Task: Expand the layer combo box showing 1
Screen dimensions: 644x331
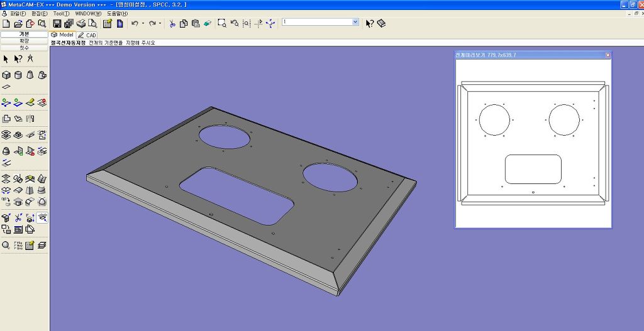Action: click(x=355, y=22)
